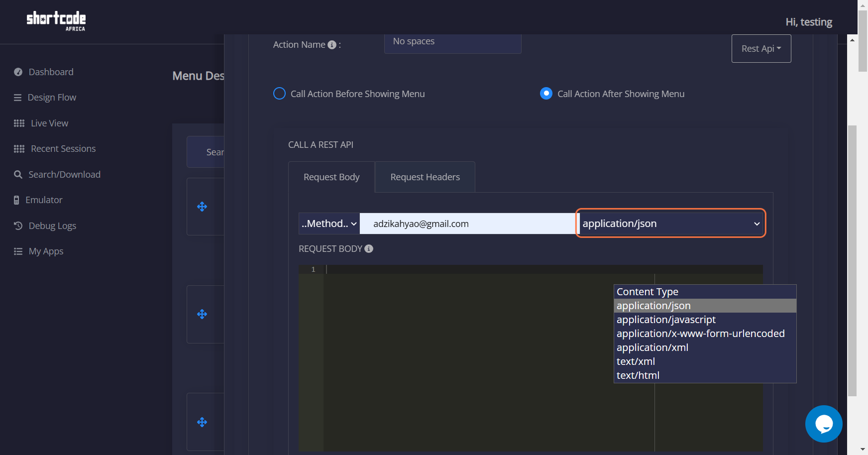Open Live View page
The width and height of the screenshot is (868, 455).
pos(49,123)
